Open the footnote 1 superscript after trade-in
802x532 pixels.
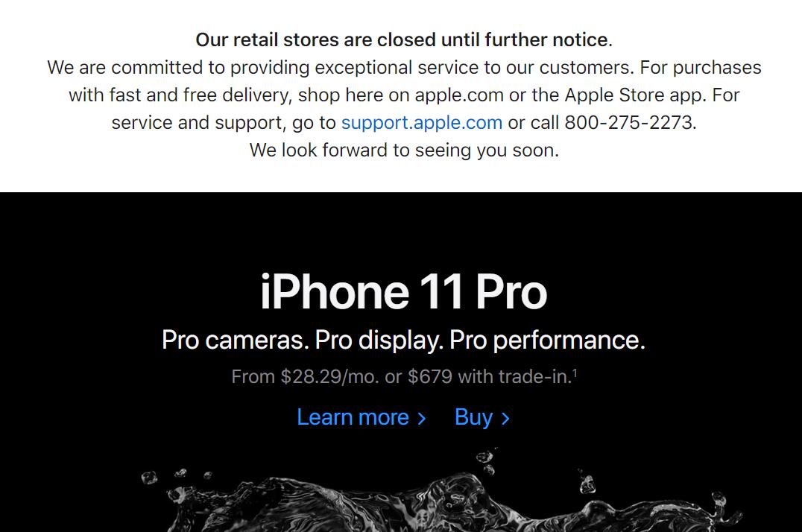click(x=575, y=373)
